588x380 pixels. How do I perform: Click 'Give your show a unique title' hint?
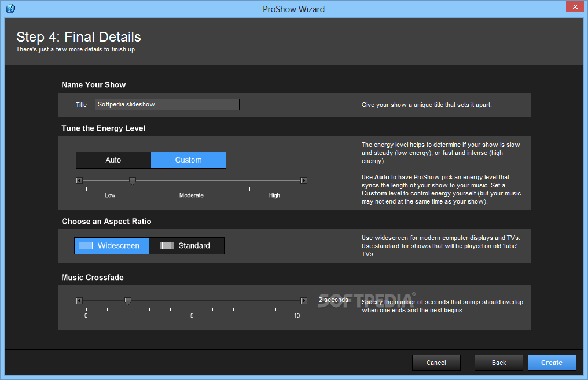tap(427, 105)
